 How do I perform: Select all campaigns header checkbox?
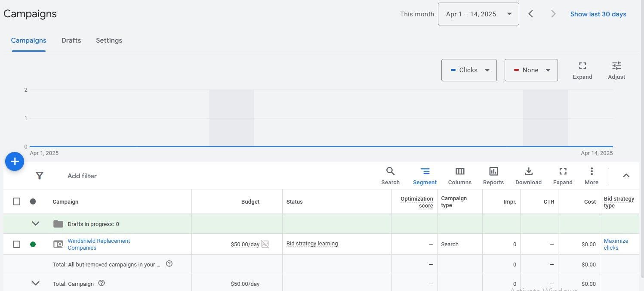[16, 201]
